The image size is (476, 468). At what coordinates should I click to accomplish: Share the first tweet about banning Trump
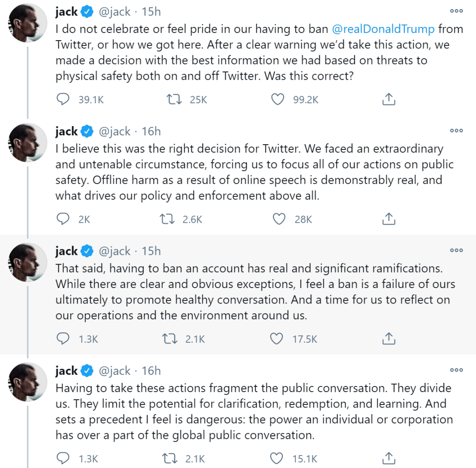pos(388,100)
